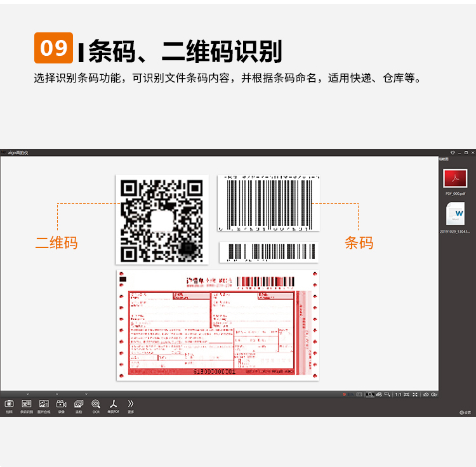
Task: Start the 录像 video recording tool
Action: pyautogui.click(x=62, y=404)
